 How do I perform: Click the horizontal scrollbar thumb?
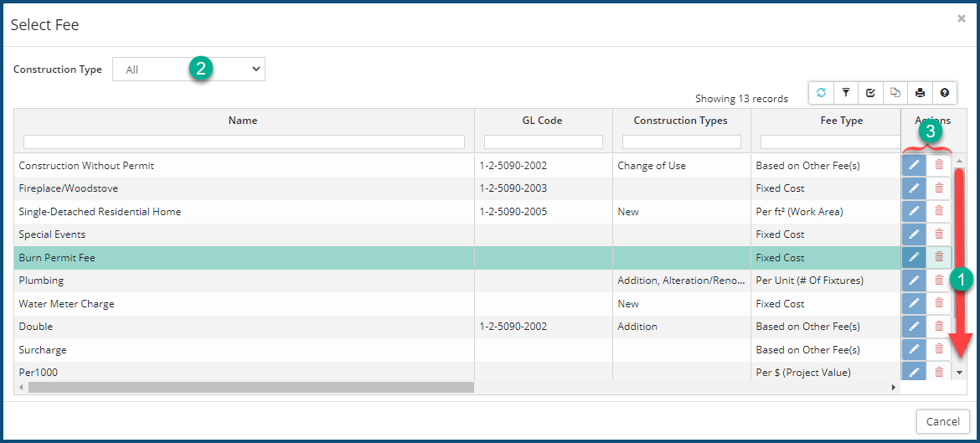click(x=251, y=388)
